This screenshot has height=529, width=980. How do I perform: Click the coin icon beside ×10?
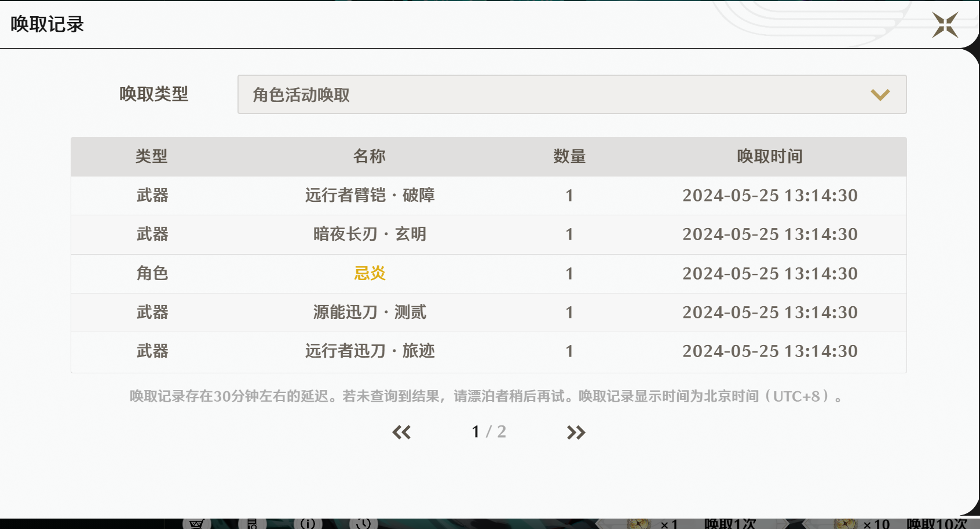point(845,523)
